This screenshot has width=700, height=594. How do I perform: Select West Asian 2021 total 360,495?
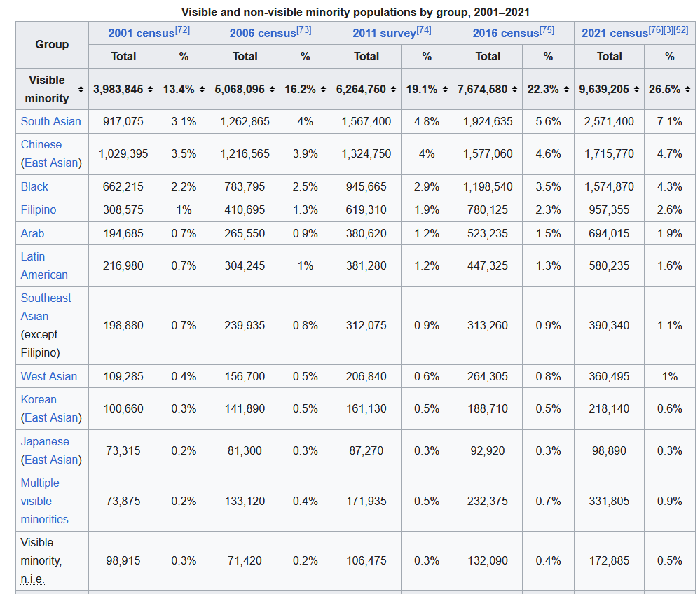[x=610, y=376]
